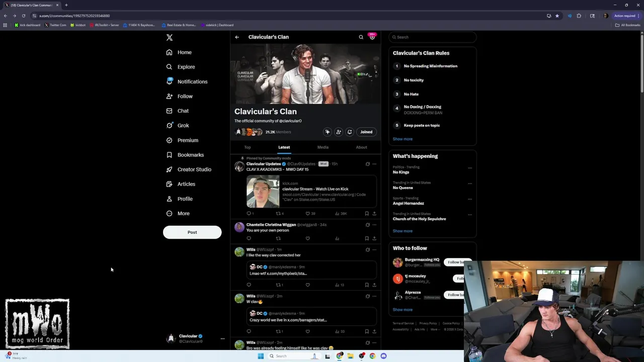Reload the page in browser toolbar
The image size is (644, 362).
coord(23,16)
